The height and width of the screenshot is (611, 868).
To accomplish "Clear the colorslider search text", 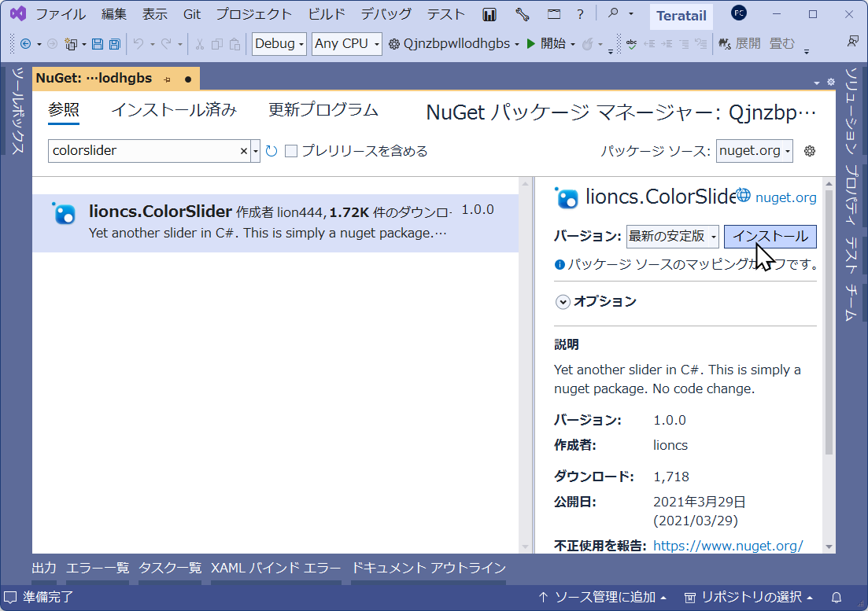I will [244, 151].
